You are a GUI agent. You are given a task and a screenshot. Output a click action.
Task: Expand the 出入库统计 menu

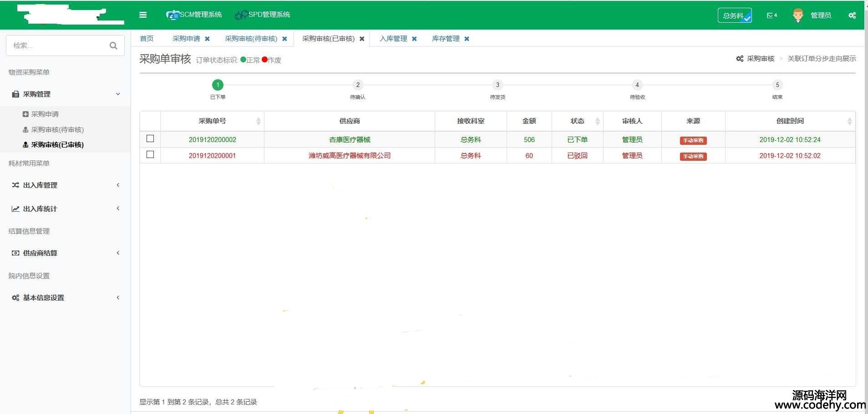(x=66, y=209)
